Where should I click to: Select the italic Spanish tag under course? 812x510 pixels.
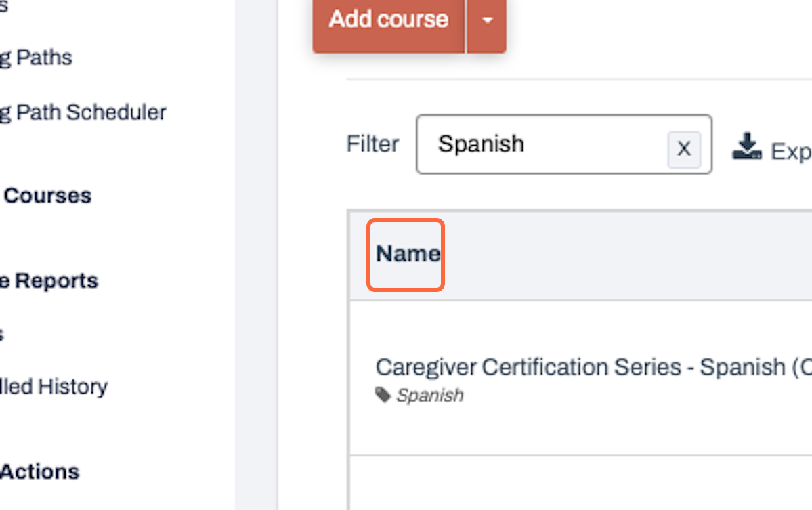(429, 396)
